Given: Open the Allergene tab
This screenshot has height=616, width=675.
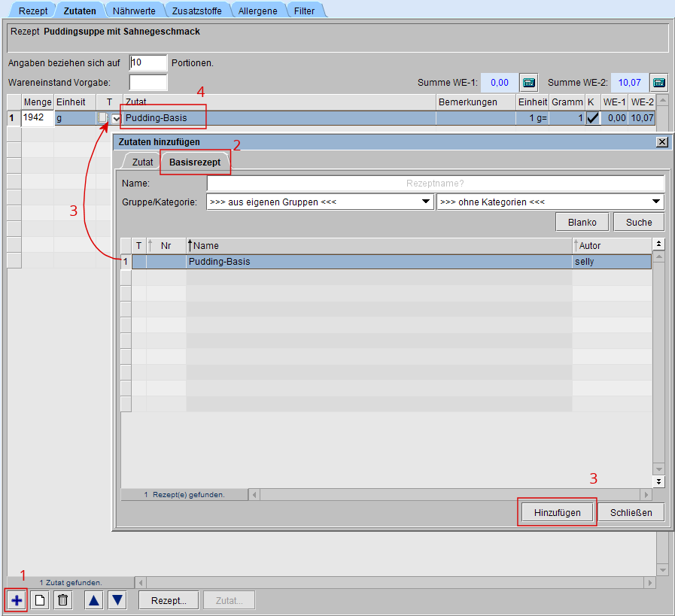Looking at the screenshot, I should tap(259, 11).
